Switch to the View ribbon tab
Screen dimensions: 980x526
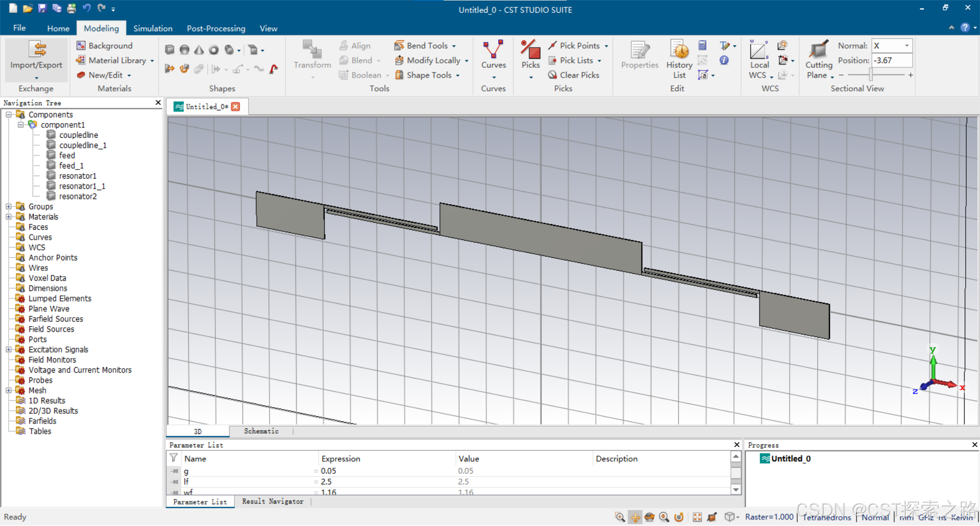(x=268, y=29)
